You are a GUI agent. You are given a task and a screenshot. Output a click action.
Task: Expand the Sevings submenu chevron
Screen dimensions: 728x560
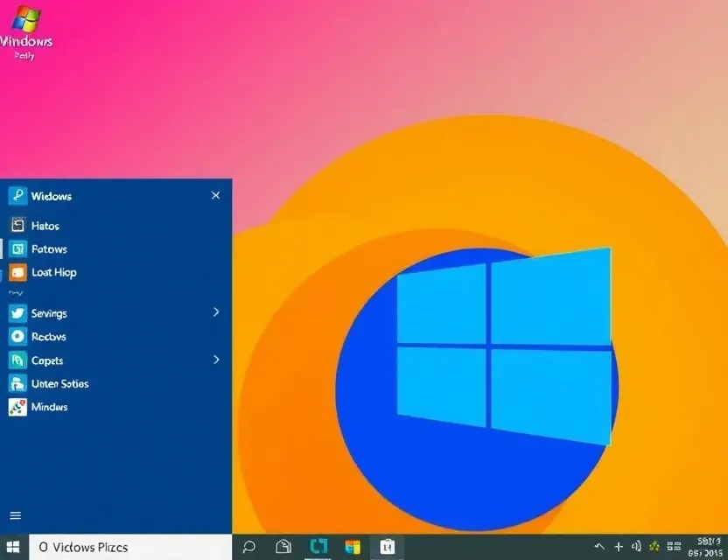point(216,312)
